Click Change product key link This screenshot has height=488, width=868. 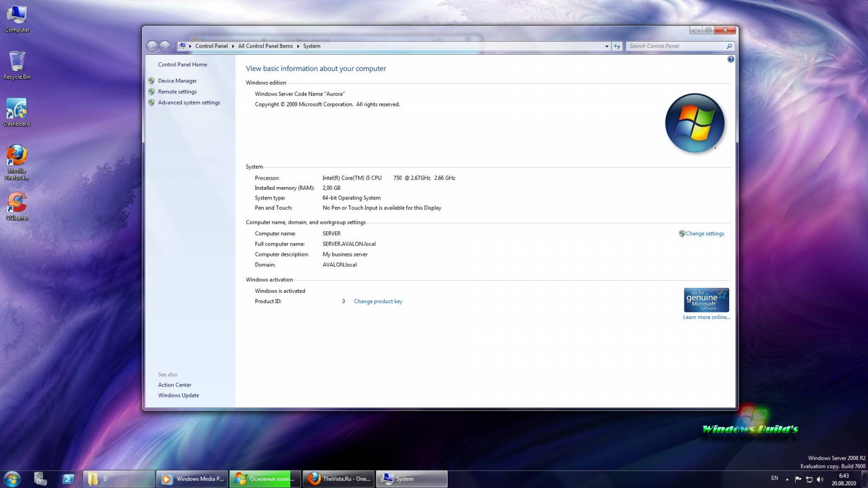[378, 301]
